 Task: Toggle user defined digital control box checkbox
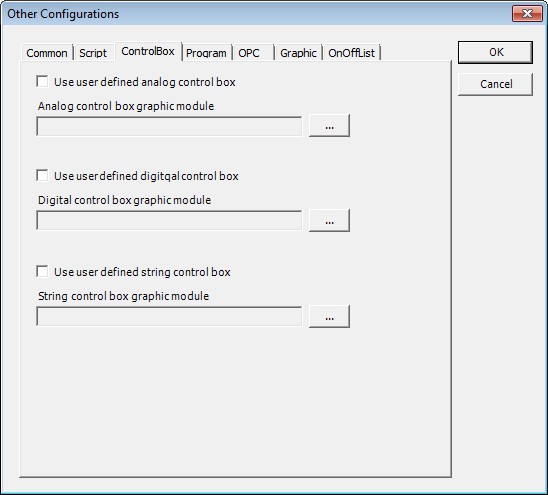coord(42,175)
